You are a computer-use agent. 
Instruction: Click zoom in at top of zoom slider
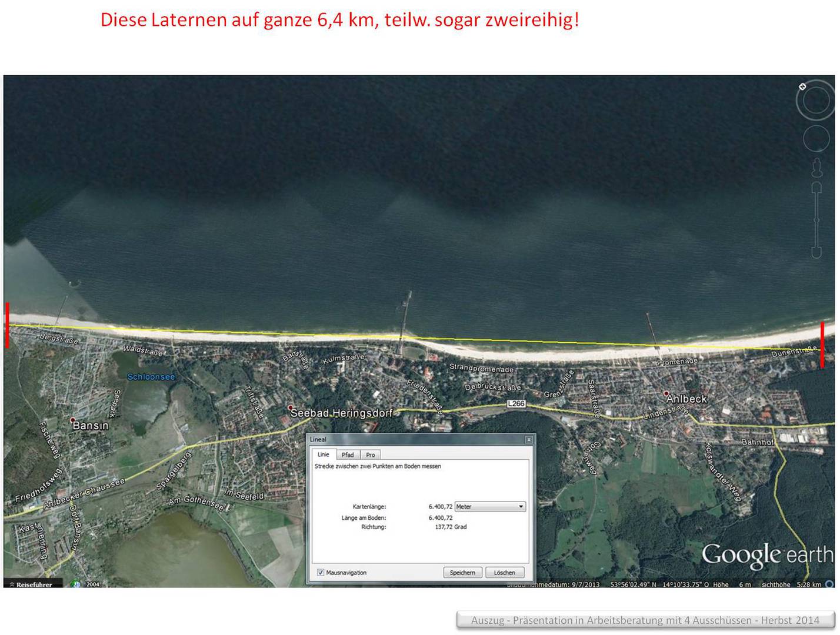[x=816, y=188]
